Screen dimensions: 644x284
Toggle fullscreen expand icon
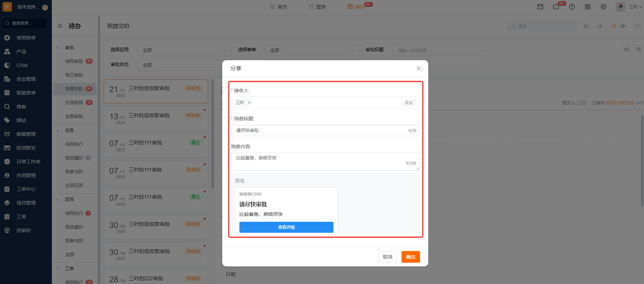coord(637,26)
